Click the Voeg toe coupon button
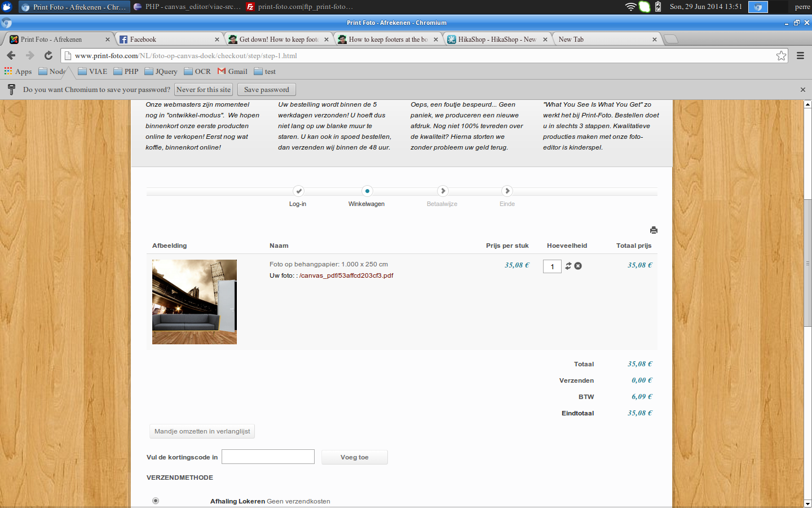 coord(354,457)
